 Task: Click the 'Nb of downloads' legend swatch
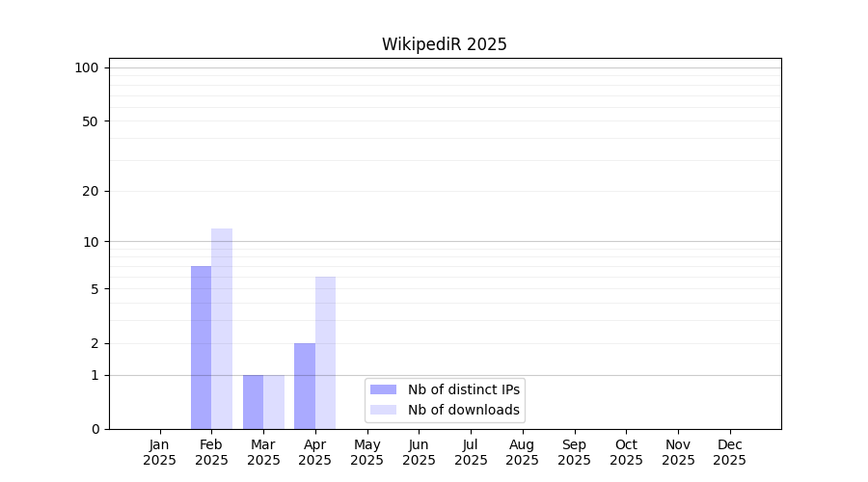pos(383,410)
